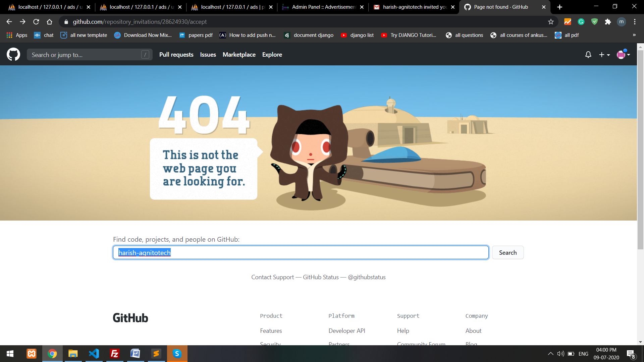Screen dimensions: 644x362
Task: Click the Search button
Action: pos(507,252)
